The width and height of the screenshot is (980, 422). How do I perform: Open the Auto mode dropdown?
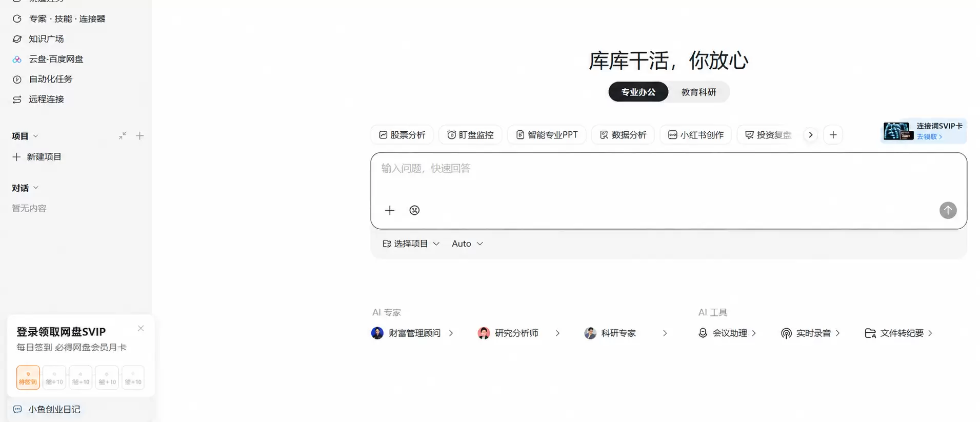[467, 244]
